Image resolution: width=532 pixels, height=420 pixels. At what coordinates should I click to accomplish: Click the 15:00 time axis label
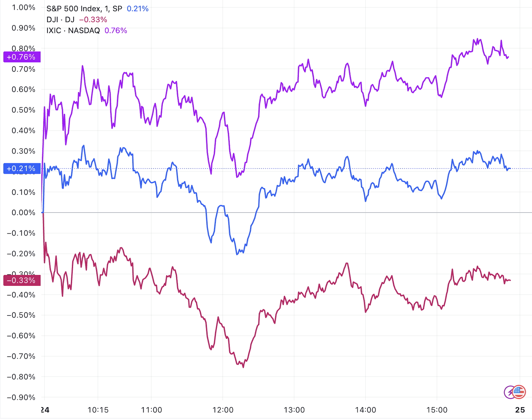pos(437,410)
